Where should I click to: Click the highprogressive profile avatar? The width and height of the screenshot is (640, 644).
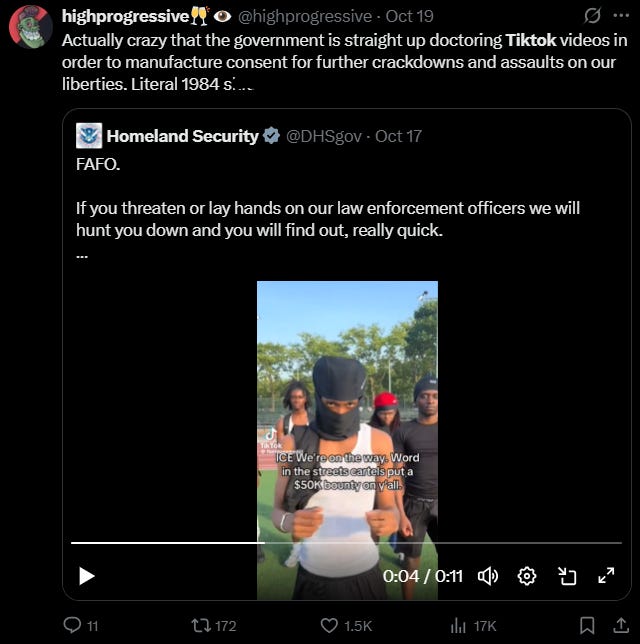pos(31,27)
